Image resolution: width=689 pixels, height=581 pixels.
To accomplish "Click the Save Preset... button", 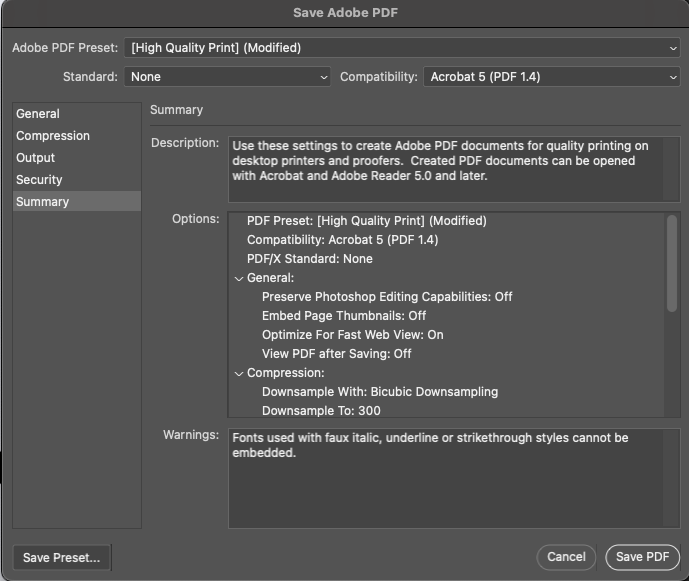I will pos(62,557).
